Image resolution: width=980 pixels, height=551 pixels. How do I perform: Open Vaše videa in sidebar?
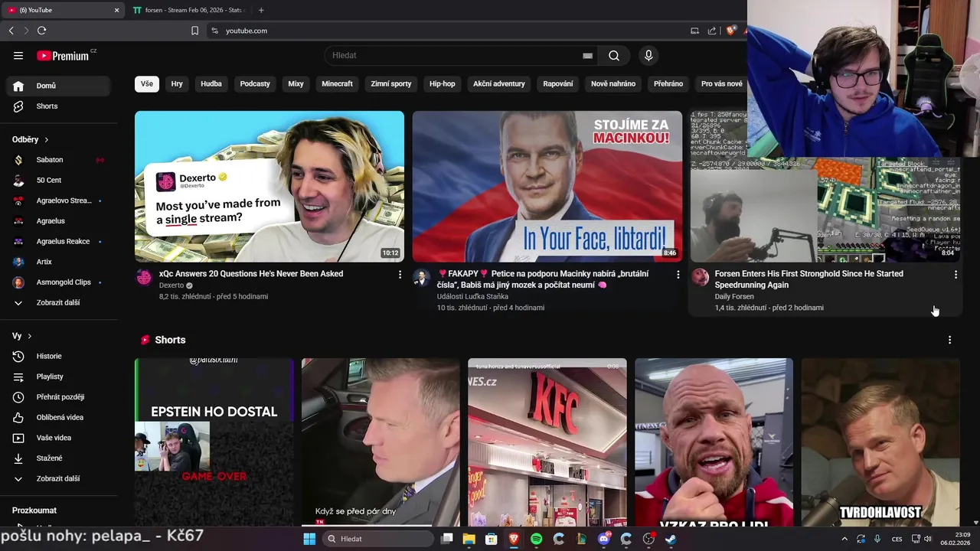click(59, 438)
